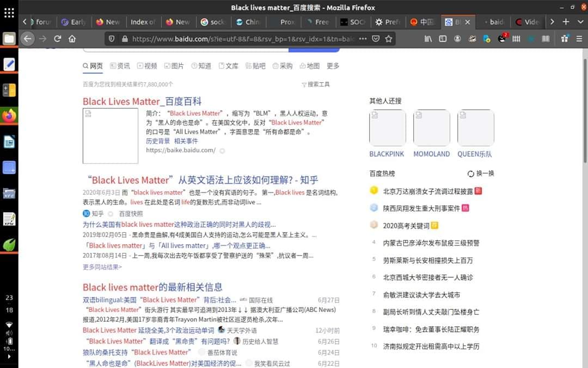Screen dimensions: 588x368
Task: Select the 图片 images search tab
Action: click(x=174, y=66)
